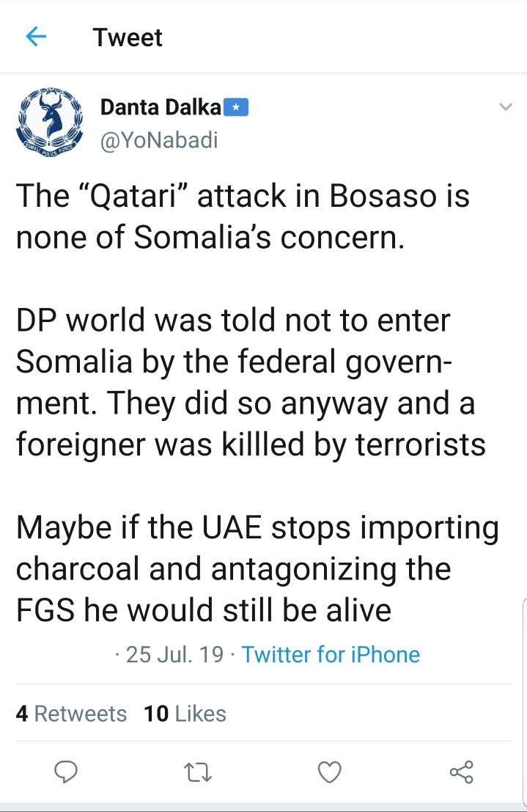View the 10 Likes list
Viewport: 527px width, 812px height.
(185, 714)
